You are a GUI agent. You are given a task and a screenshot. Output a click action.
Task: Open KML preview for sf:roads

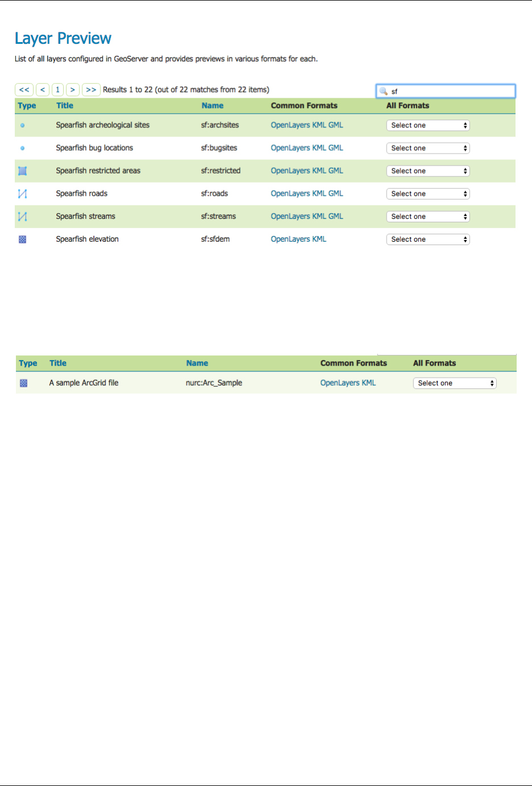tap(319, 193)
